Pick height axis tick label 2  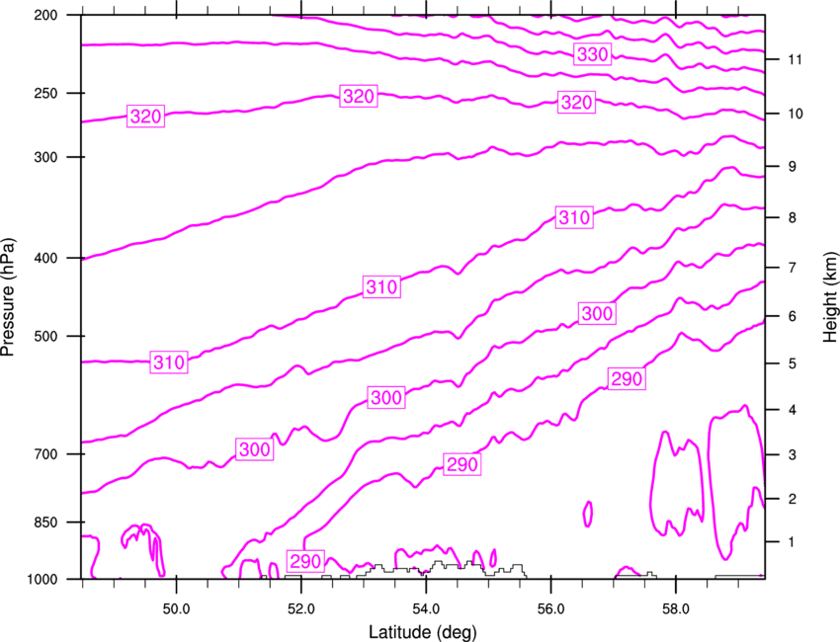[x=792, y=499]
